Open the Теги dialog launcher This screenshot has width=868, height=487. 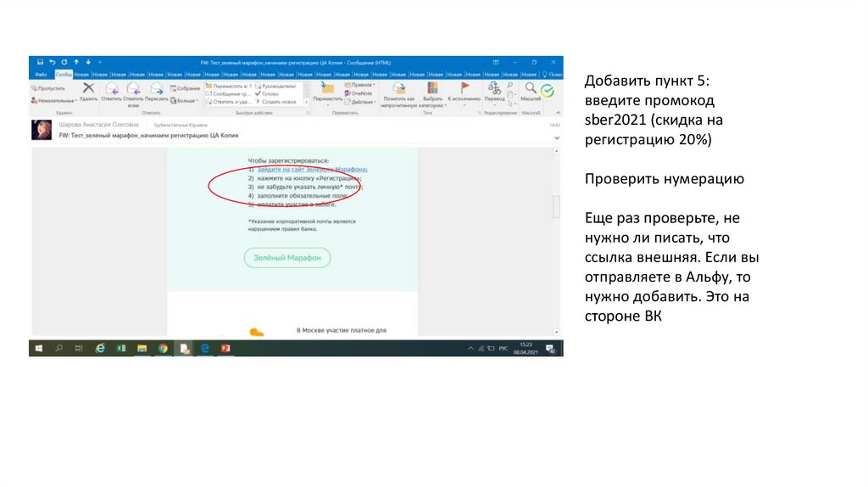click(480, 113)
